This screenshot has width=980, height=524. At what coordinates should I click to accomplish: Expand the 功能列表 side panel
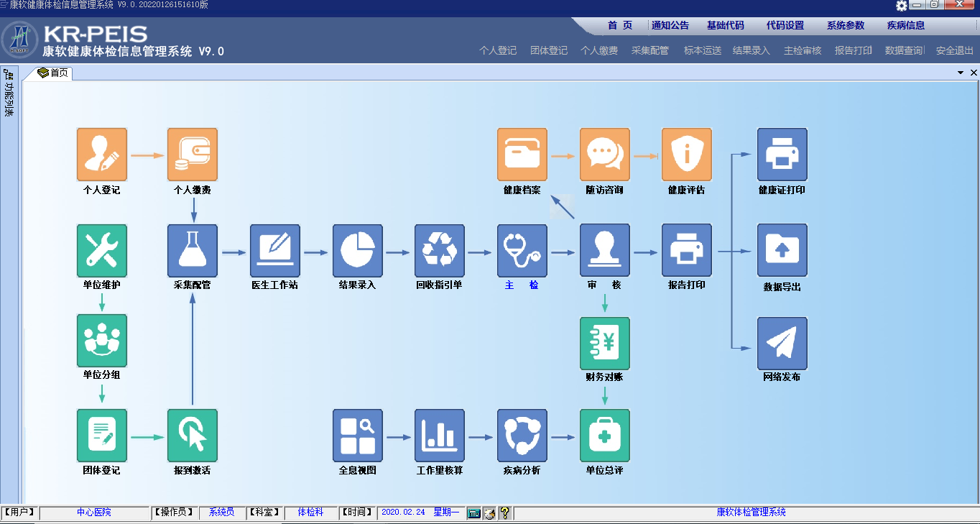tap(9, 93)
